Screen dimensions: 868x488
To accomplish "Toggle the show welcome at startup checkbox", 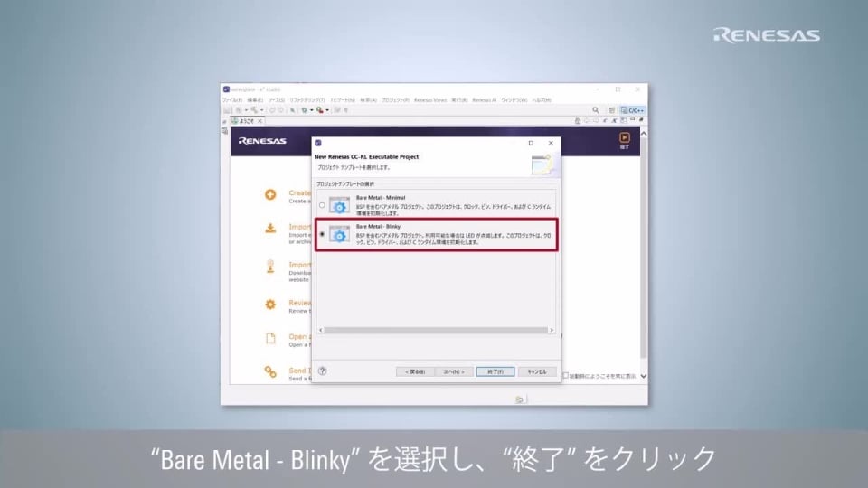I will coord(566,375).
